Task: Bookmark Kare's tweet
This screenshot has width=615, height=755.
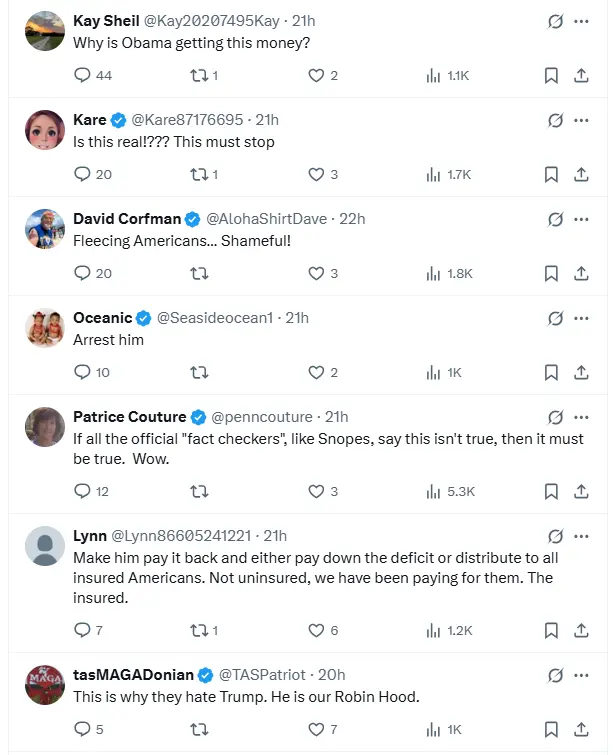Action: (551, 174)
